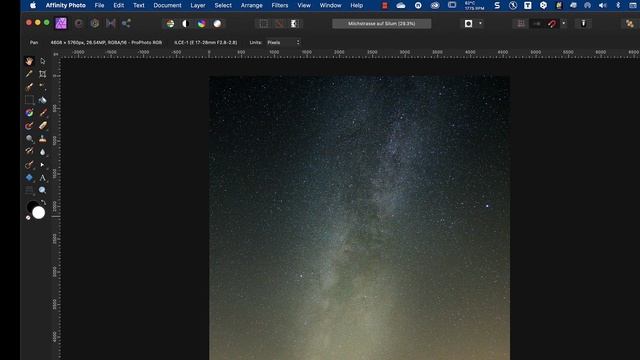The height and width of the screenshot is (360, 640).
Task: Select the Mesh Warp tool
Action: (29, 190)
